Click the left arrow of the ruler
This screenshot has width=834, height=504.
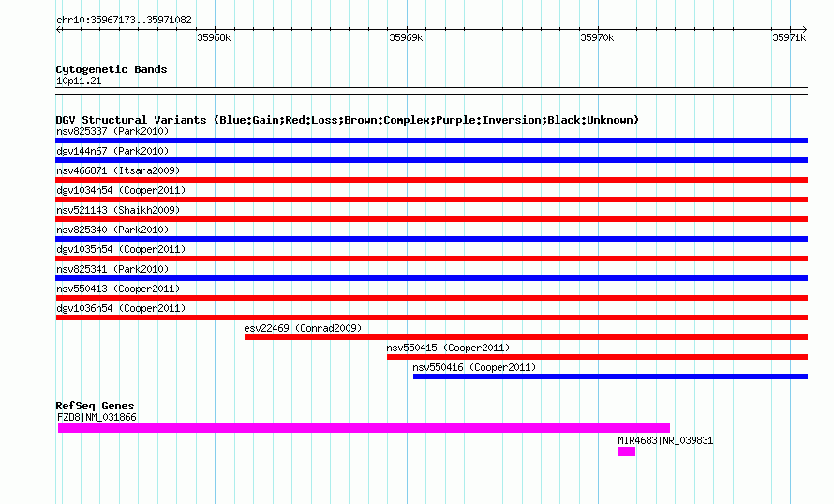coord(59,29)
